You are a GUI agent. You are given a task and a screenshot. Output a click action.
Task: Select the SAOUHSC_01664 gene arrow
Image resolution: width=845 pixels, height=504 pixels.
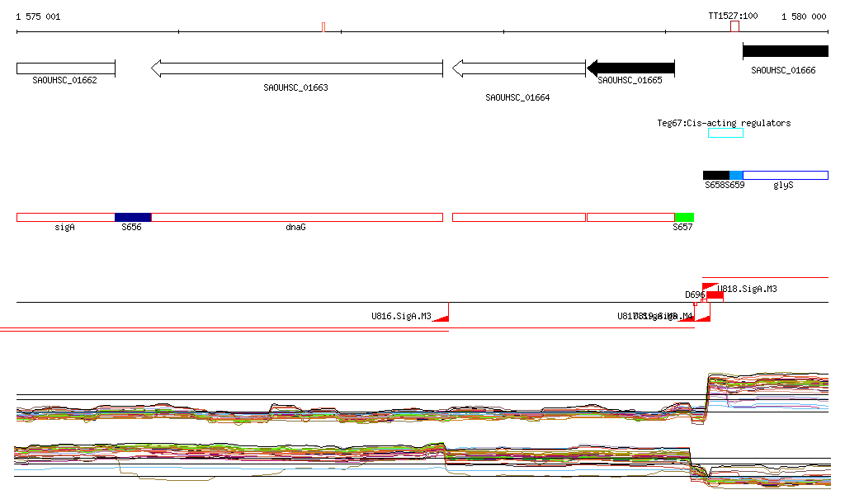(518, 68)
